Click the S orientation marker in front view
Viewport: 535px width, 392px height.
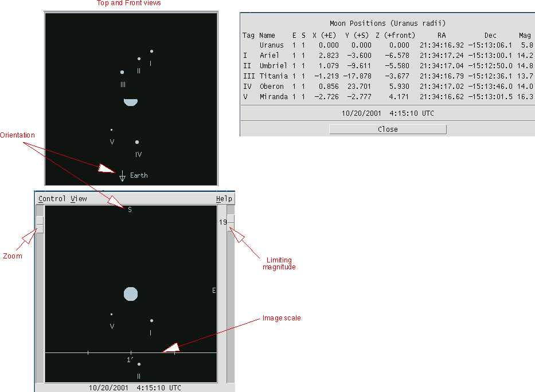tap(130, 210)
